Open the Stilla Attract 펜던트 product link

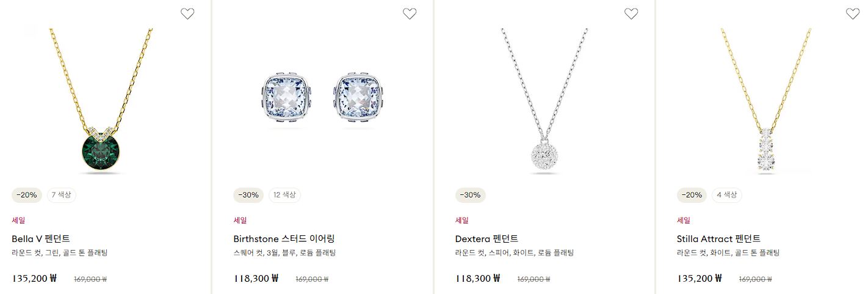pos(718,238)
